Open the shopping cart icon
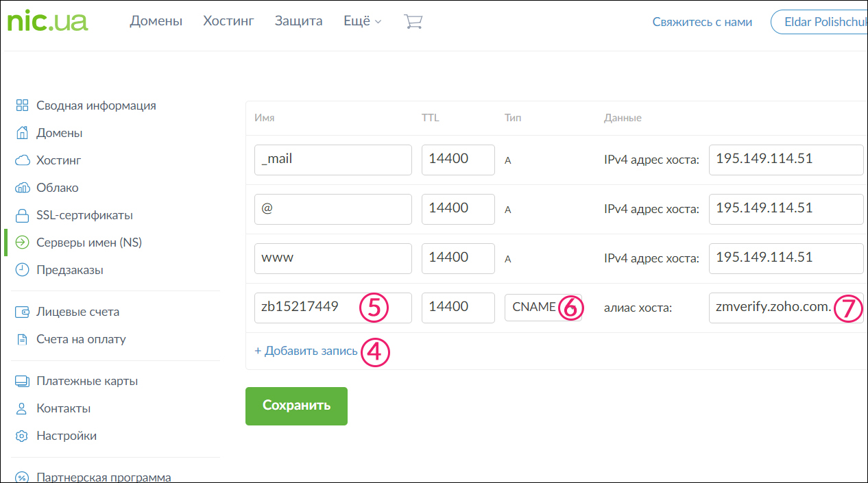Image resolution: width=868 pixels, height=483 pixels. 413,21
